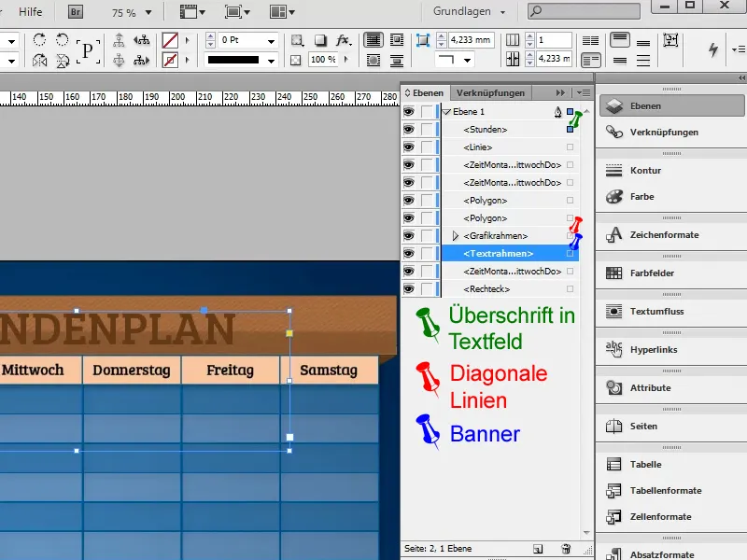The width and height of the screenshot is (747, 560).
Task: Open the fx effects button
Action: pos(344,40)
